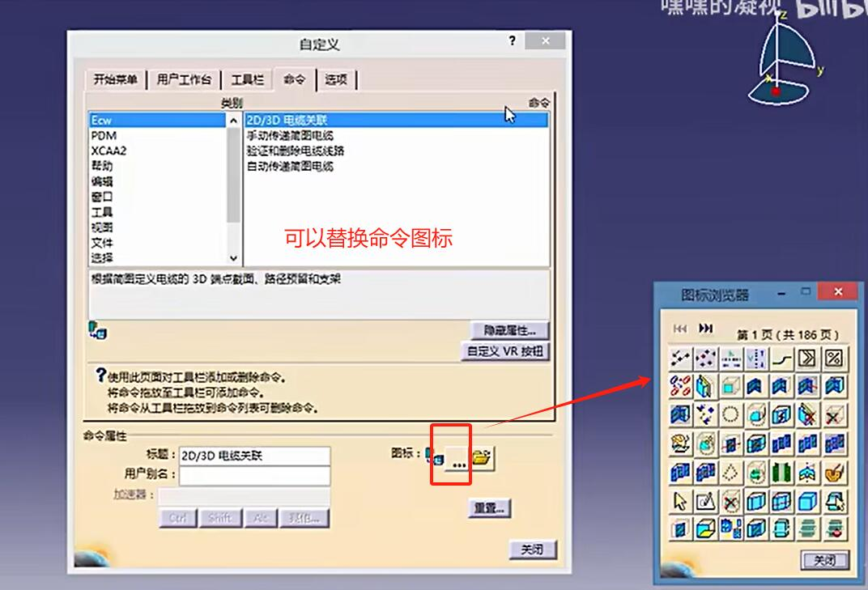Click into the 标题 input field
The width and height of the screenshot is (868, 590).
254,456
